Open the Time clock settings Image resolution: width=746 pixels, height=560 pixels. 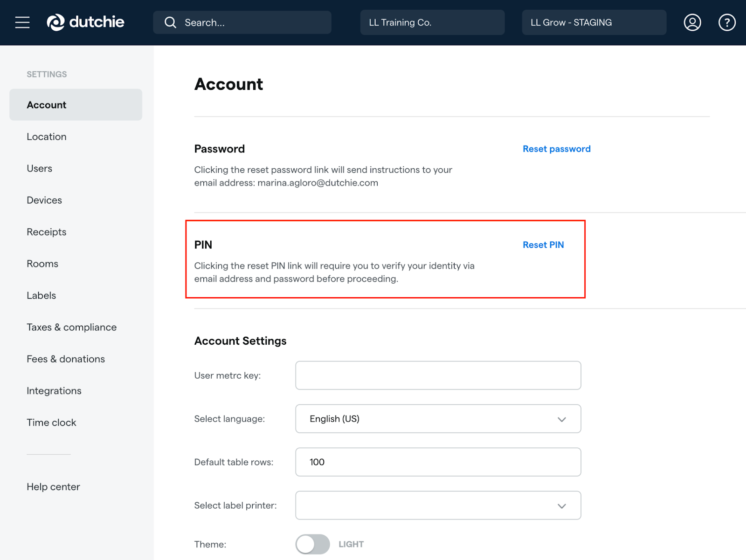tap(51, 422)
